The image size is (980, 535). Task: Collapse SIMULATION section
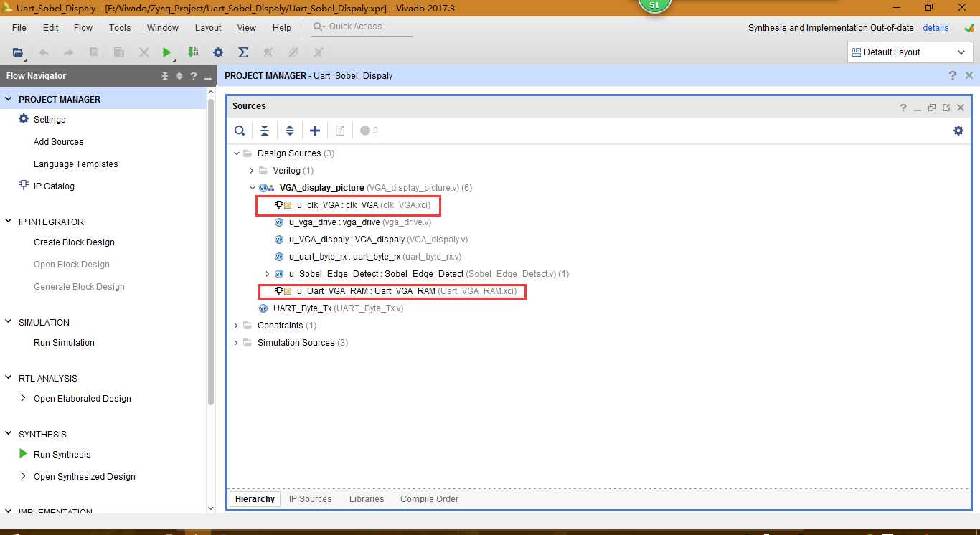pyautogui.click(x=9, y=322)
